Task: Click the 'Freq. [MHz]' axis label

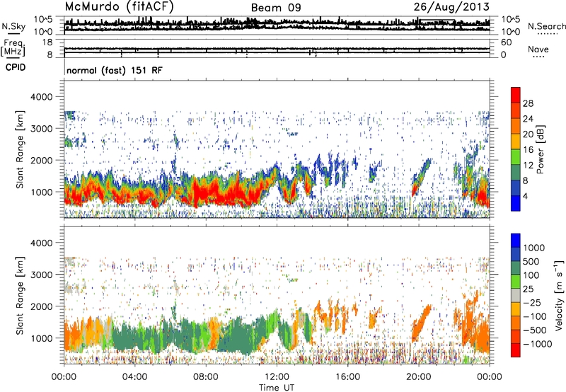Action: 14,48
